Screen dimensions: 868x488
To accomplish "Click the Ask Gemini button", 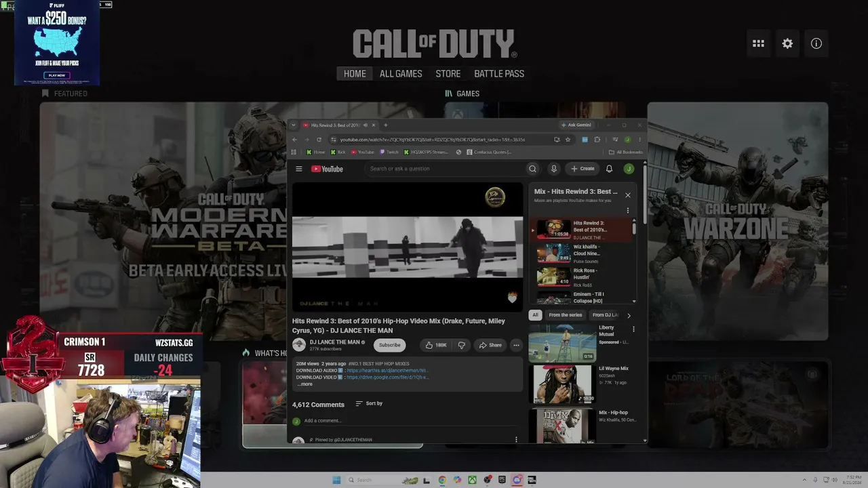I will 576,125.
